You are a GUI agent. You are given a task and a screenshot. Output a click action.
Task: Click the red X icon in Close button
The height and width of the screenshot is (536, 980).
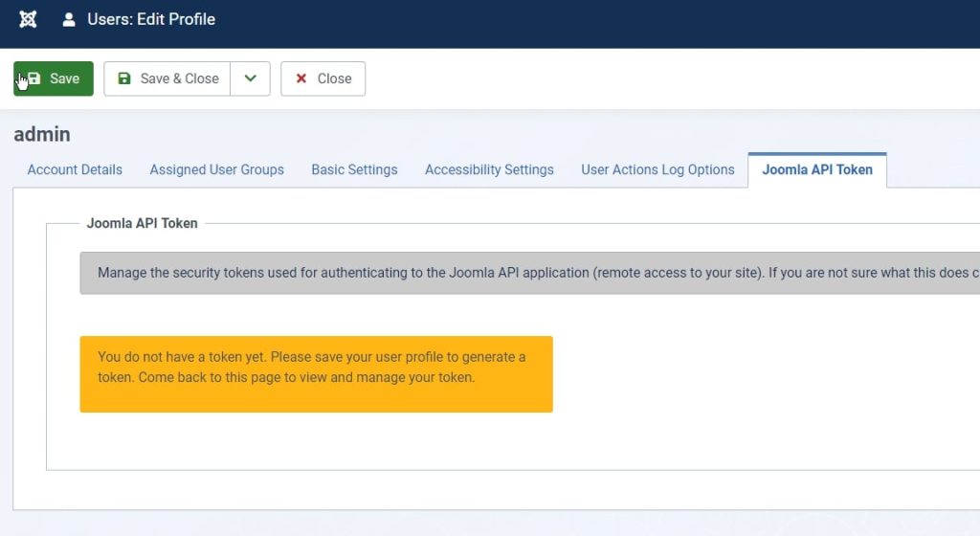[301, 78]
